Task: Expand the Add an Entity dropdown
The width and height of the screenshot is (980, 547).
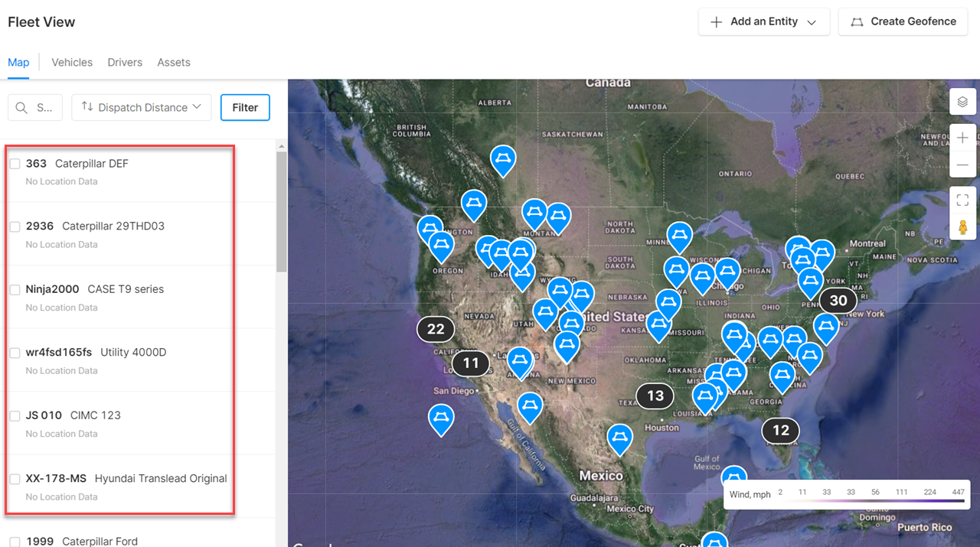Action: pos(764,22)
